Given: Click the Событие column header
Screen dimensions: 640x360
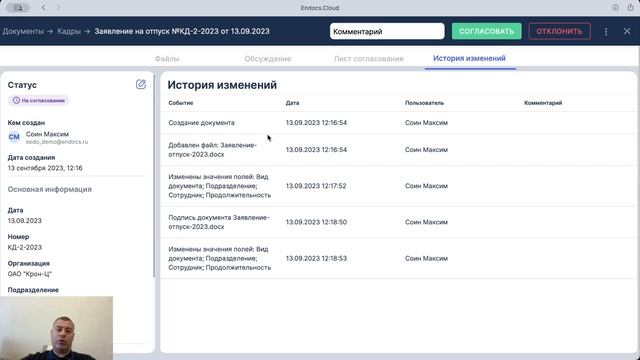Looking at the screenshot, I should pyautogui.click(x=181, y=103).
